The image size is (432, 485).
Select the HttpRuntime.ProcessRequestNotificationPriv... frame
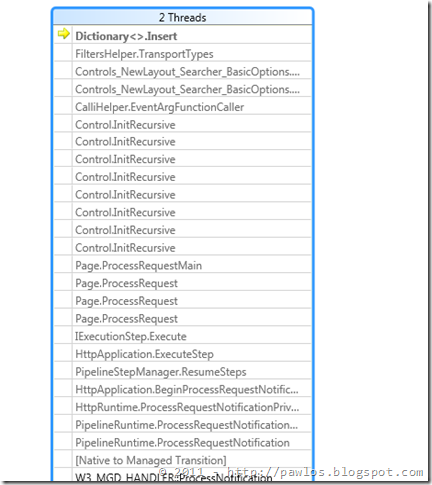[183, 407]
